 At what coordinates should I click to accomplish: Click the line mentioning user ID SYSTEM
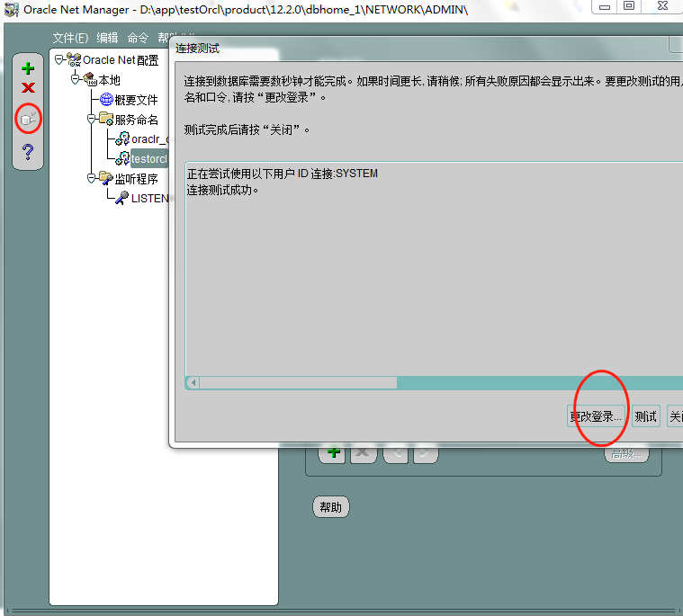point(283,174)
